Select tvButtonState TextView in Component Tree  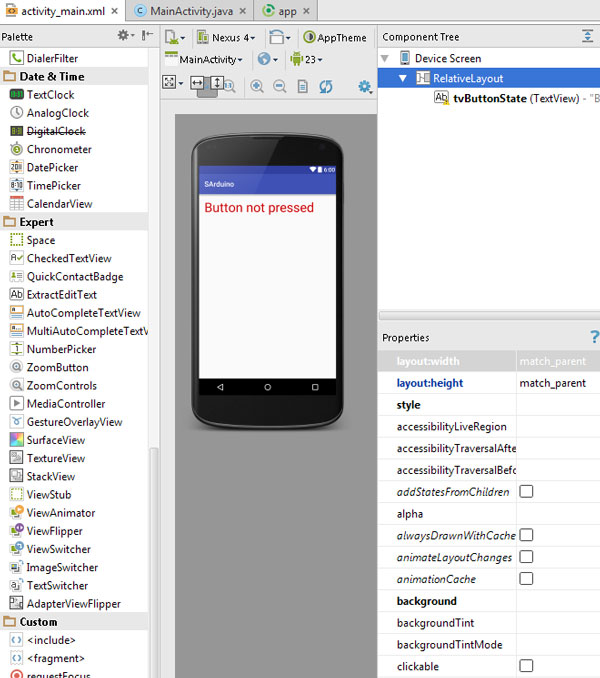516,98
